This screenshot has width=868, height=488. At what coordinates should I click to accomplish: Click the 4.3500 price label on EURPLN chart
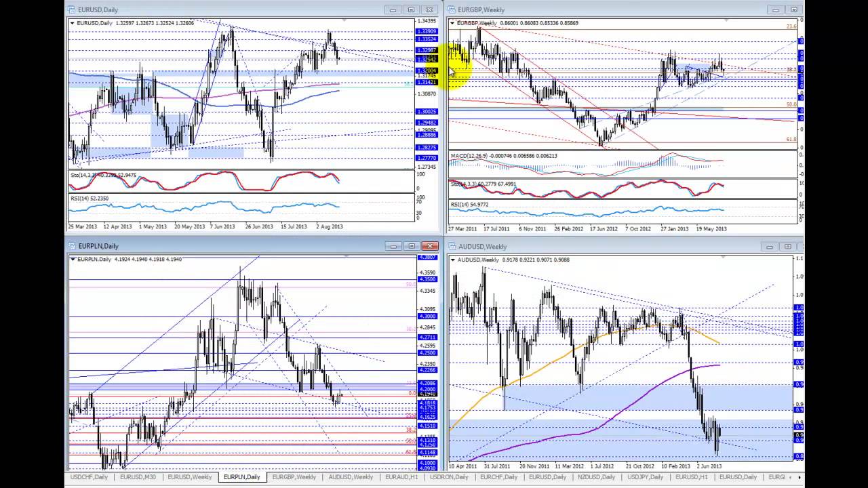pyautogui.click(x=428, y=279)
